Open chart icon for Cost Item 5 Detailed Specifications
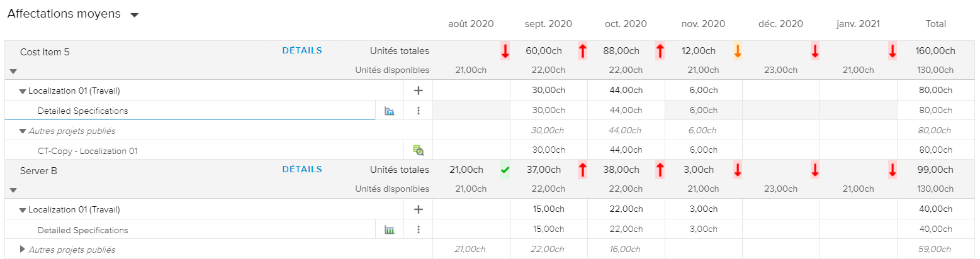980x259 pixels. pos(390,111)
